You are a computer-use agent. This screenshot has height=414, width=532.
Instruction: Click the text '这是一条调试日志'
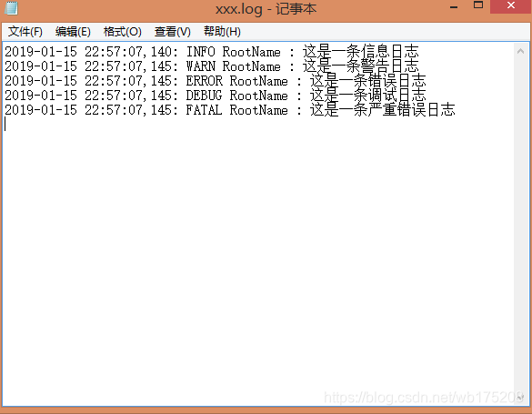[367, 96]
